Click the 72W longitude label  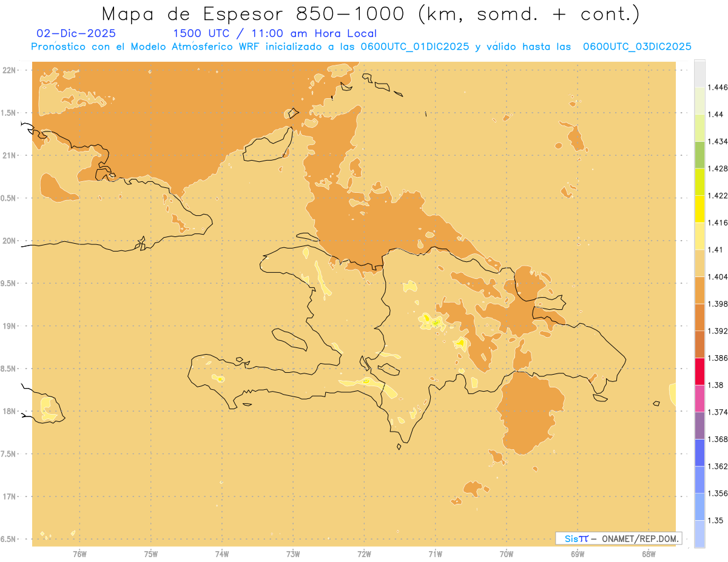[x=365, y=554]
